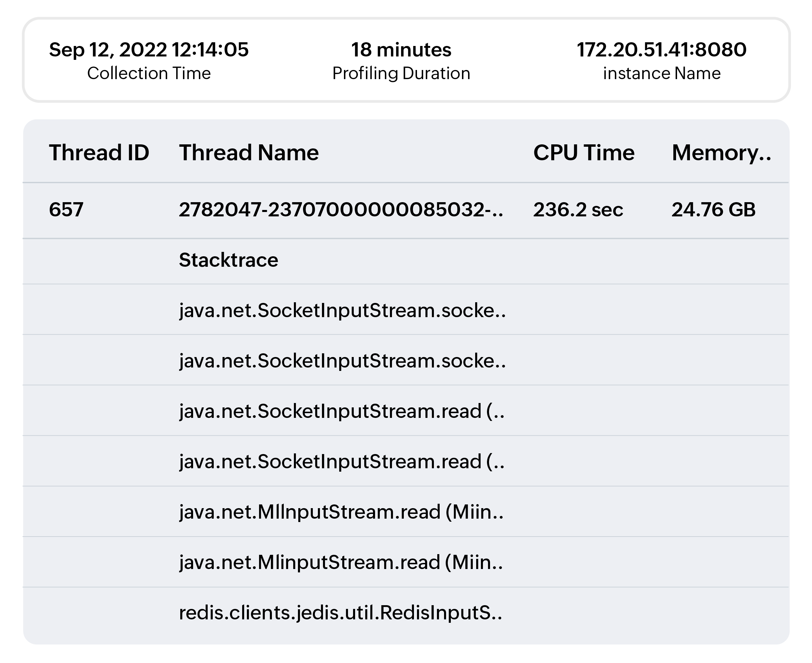Click the 236.2 sec CPU time value
812x663 pixels.
click(x=578, y=210)
